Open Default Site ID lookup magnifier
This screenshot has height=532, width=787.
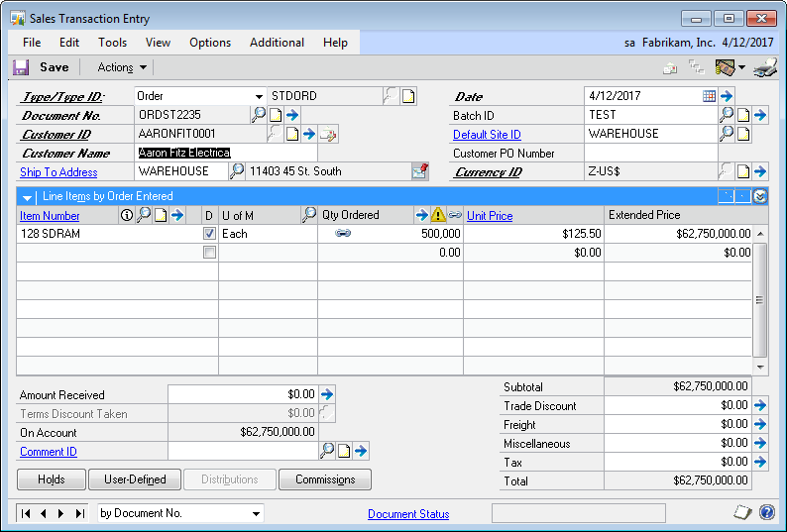click(x=726, y=134)
